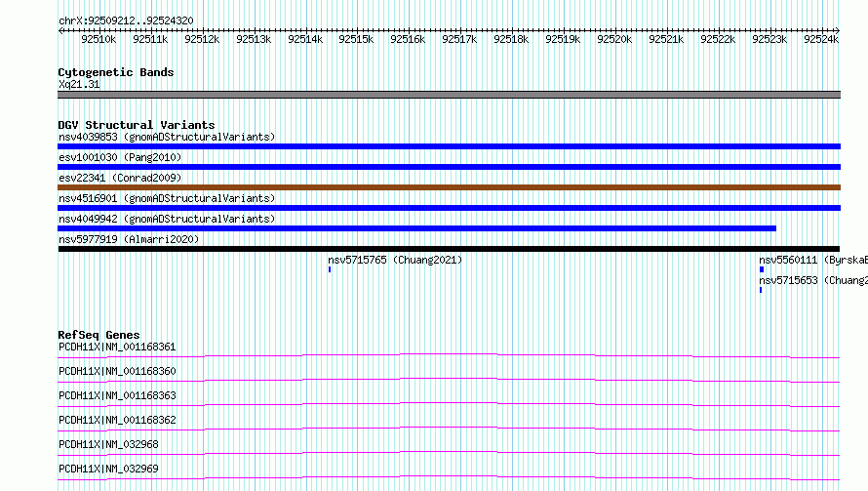This screenshot has height=491, width=868.
Task: Open variant nsv4516901 label
Action: (167, 198)
